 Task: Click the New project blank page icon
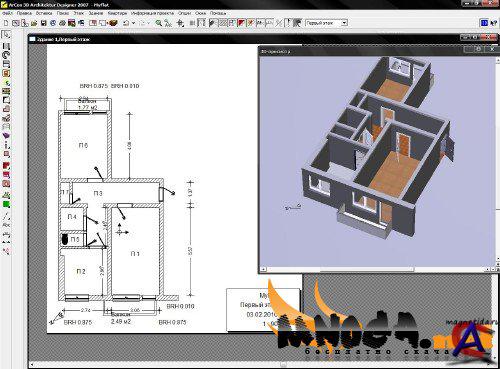coord(6,23)
